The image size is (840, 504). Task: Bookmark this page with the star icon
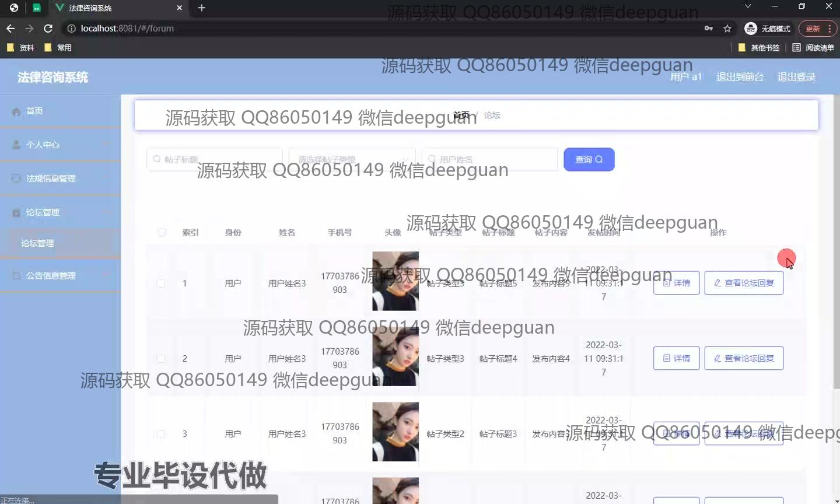pyautogui.click(x=727, y=28)
